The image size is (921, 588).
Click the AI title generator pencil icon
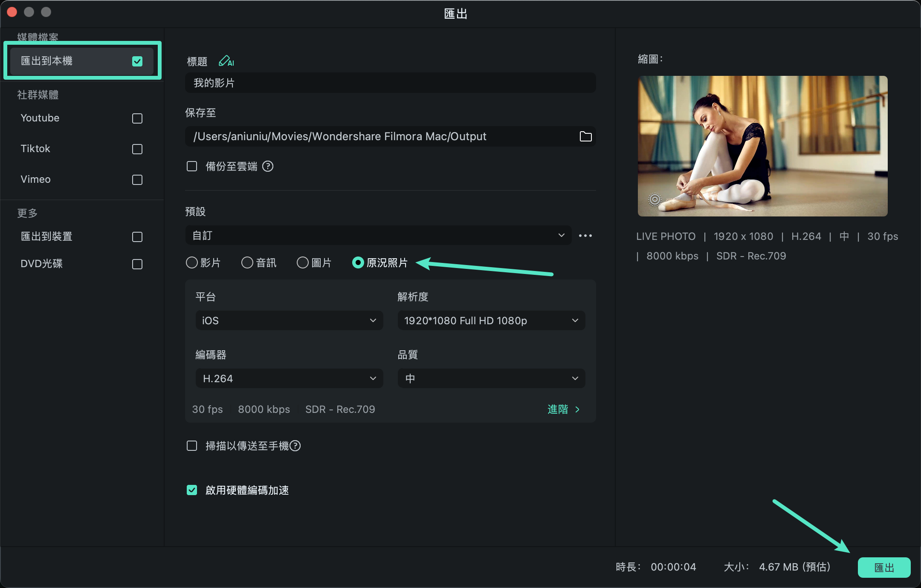coord(226,61)
